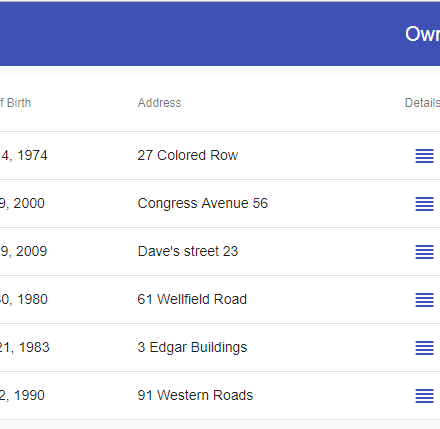Click the Address column header

click(x=159, y=103)
